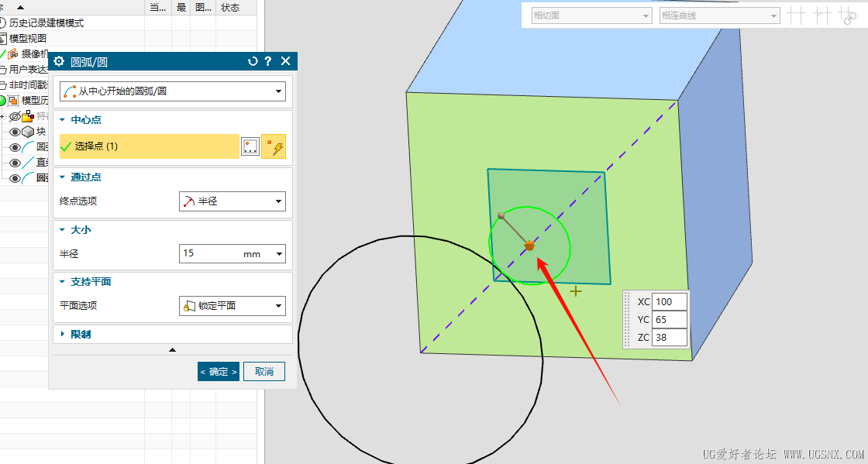Open the help question mark icon

tap(268, 61)
